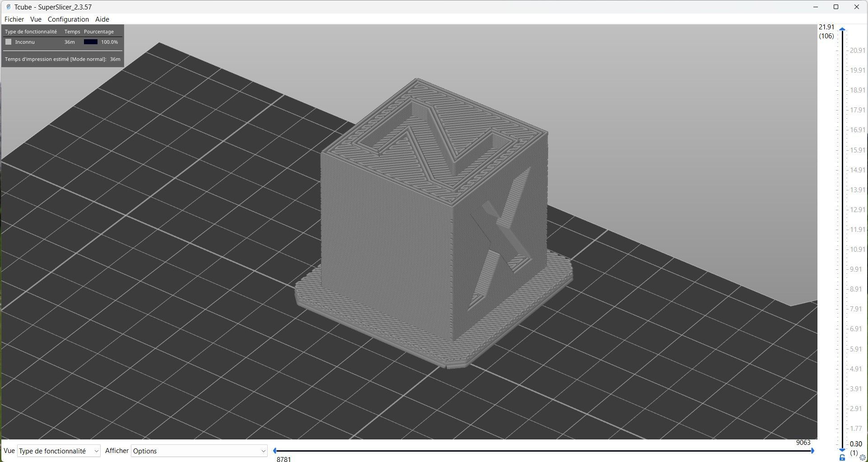Viewport: 868px width, 462px height.
Task: Click the SuperSlicer app icon in title bar
Action: pyautogui.click(x=8, y=7)
